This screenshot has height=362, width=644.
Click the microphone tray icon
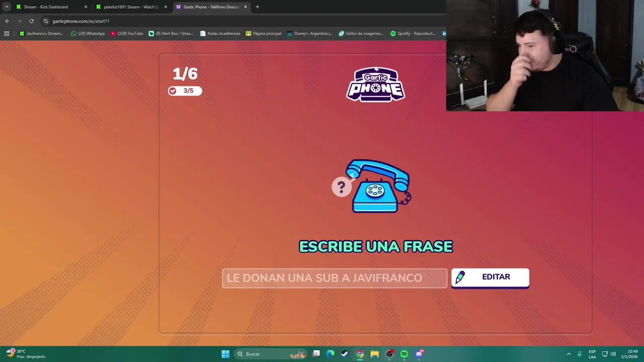(x=580, y=354)
